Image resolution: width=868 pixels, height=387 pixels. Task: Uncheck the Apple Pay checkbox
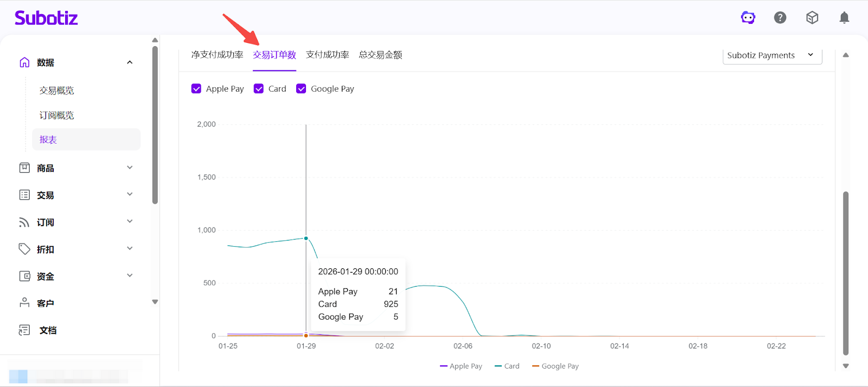pyautogui.click(x=196, y=89)
